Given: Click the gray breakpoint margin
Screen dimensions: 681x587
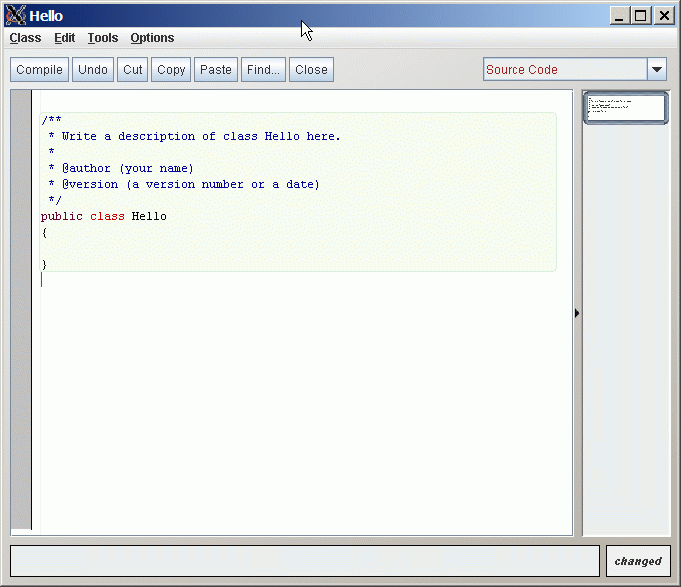Looking at the screenshot, I should point(20,310).
